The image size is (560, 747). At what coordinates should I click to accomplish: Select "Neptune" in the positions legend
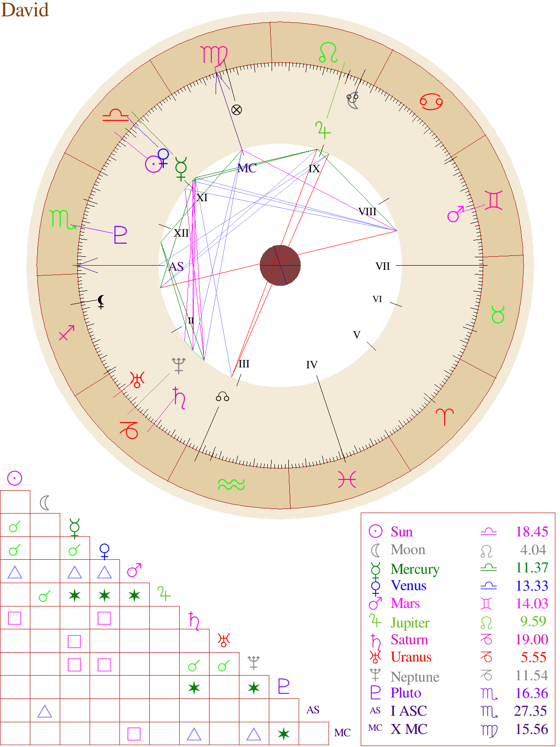click(415, 677)
